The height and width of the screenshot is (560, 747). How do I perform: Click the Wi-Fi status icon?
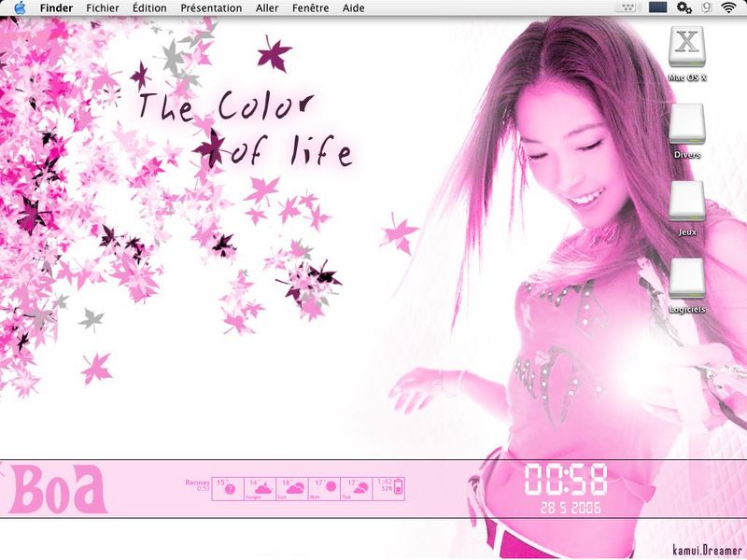point(728,7)
